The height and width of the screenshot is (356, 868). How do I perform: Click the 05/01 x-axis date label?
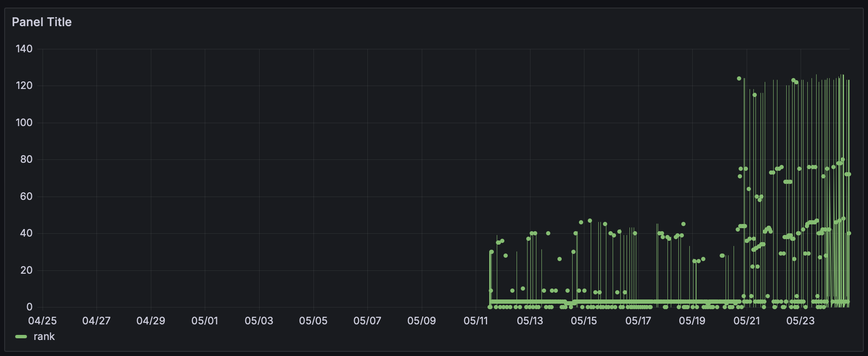(205, 321)
